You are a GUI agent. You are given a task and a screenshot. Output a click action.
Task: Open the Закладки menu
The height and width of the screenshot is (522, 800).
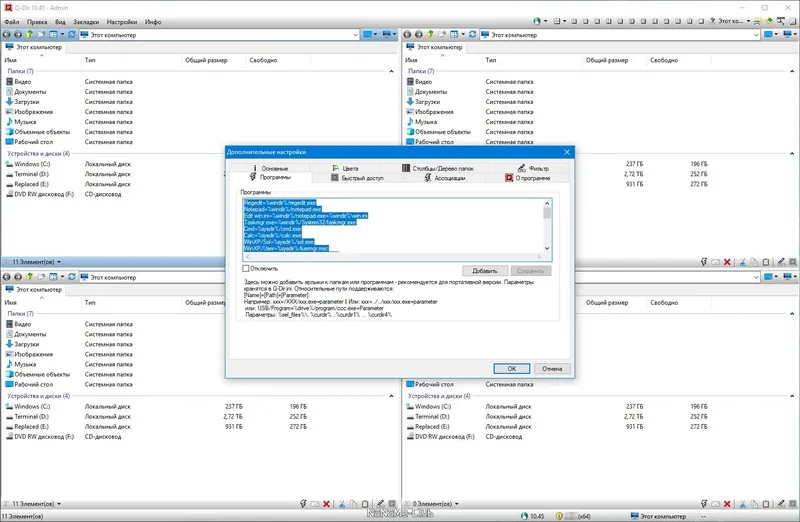coord(86,22)
